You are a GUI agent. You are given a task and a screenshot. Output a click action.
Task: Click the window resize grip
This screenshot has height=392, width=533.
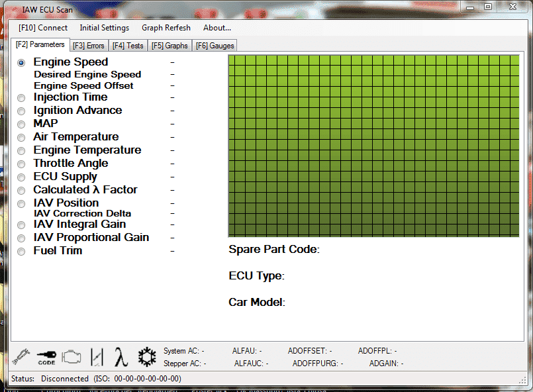tap(523, 381)
